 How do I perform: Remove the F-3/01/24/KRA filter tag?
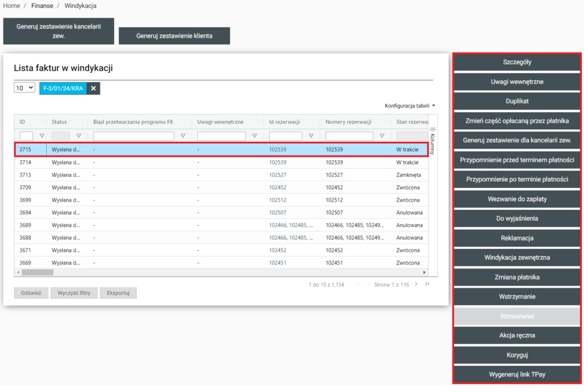point(93,88)
